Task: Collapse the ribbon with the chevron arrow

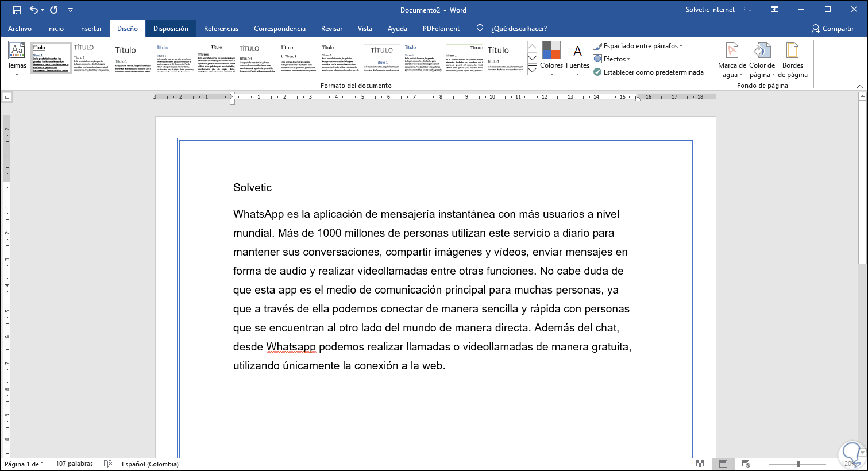Action: pos(860,87)
